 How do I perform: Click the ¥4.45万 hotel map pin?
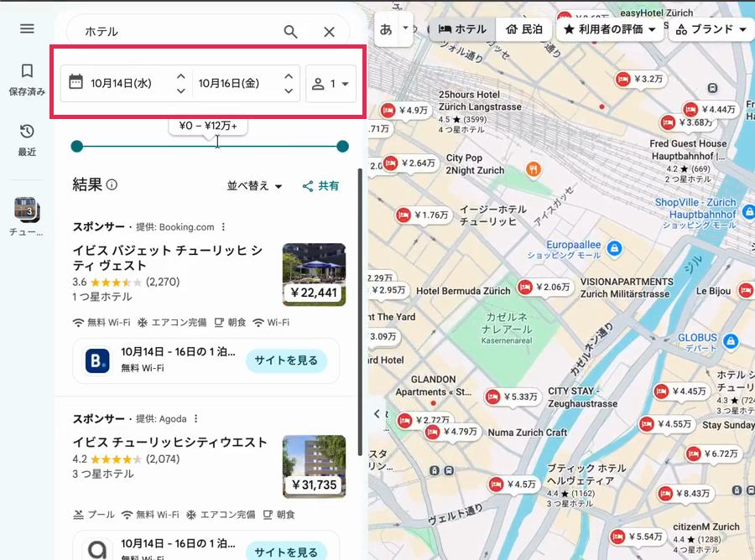coord(681,391)
